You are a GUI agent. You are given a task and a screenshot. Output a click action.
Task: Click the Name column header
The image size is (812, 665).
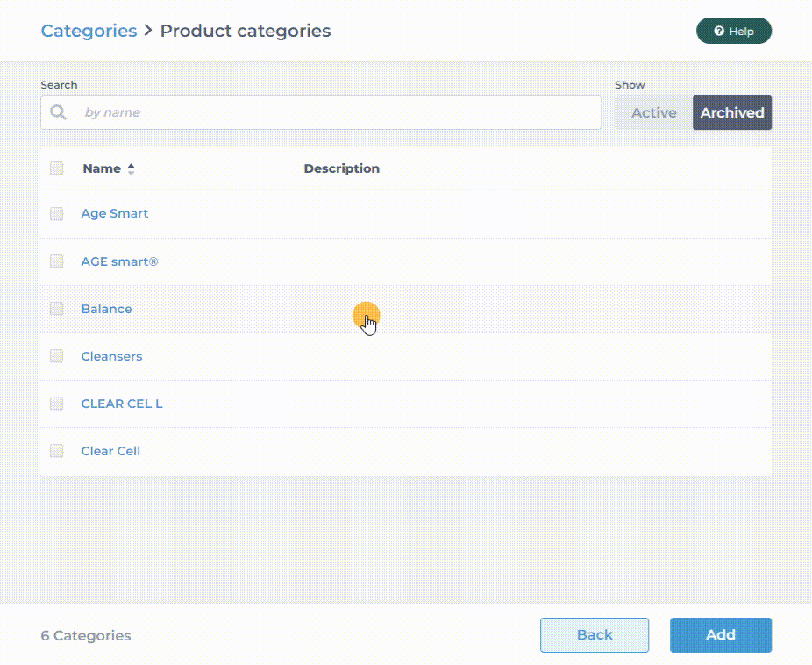point(102,168)
